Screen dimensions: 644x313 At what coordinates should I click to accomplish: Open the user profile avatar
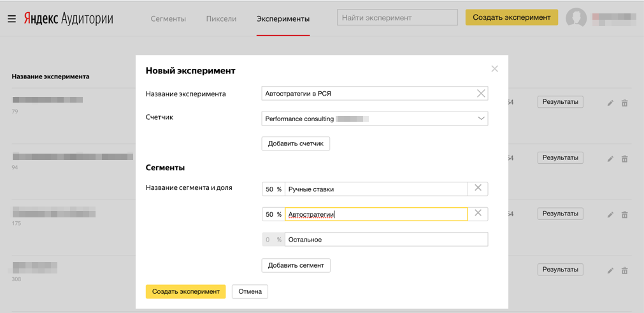576,18
